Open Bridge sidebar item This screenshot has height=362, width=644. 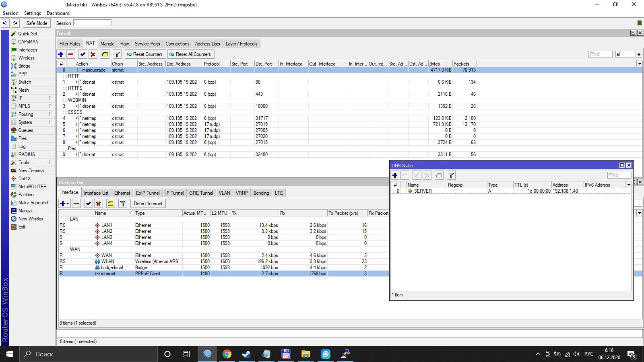(x=24, y=66)
